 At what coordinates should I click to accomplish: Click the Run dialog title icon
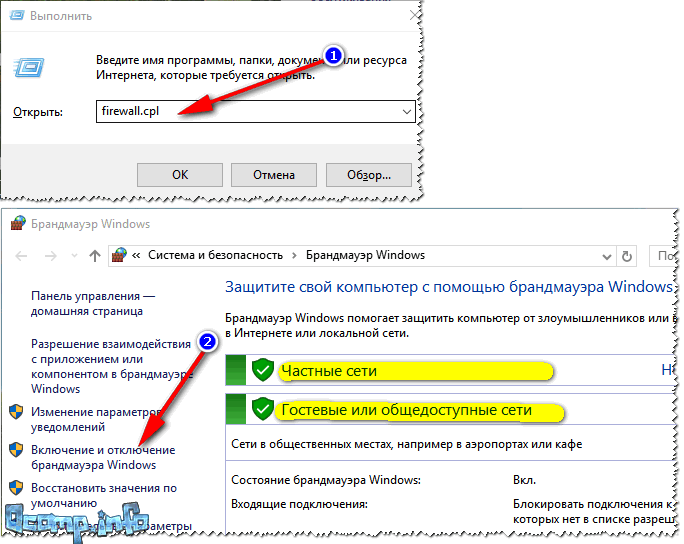coord(17,16)
